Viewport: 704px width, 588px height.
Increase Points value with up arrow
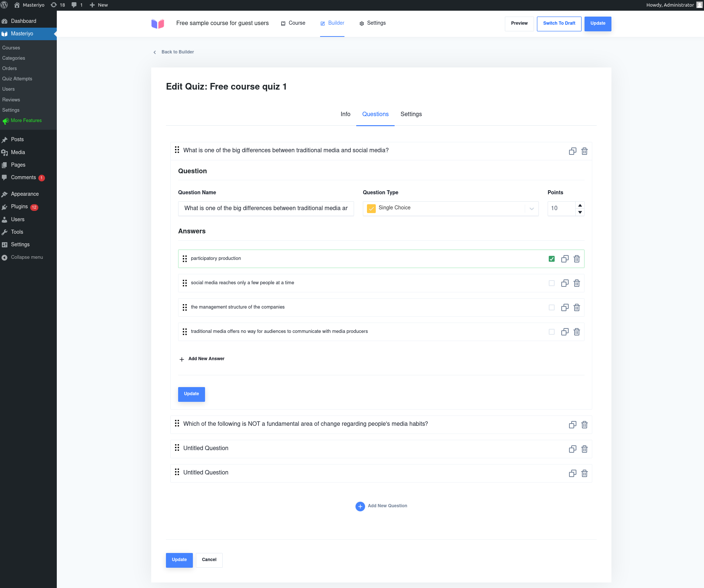(x=580, y=205)
